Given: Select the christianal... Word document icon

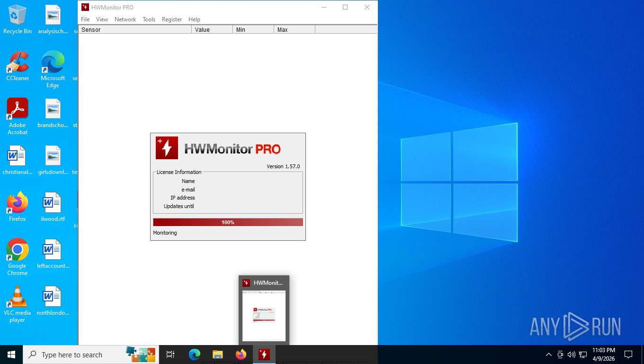Looking at the screenshot, I should (18, 161).
